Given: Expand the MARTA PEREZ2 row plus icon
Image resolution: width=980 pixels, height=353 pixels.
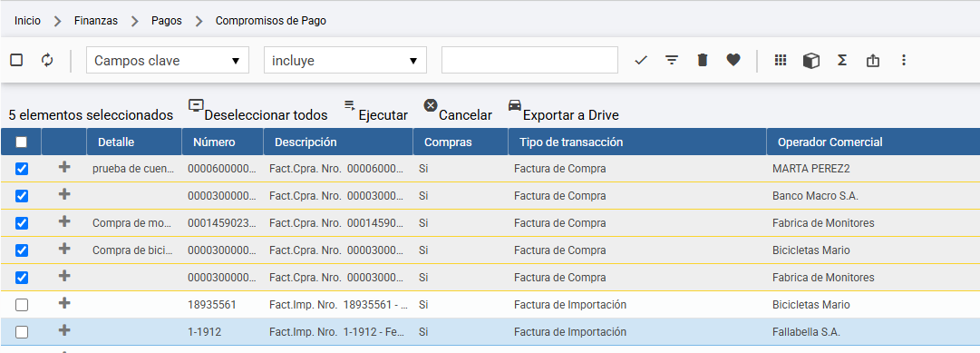Looking at the screenshot, I should point(63,167).
